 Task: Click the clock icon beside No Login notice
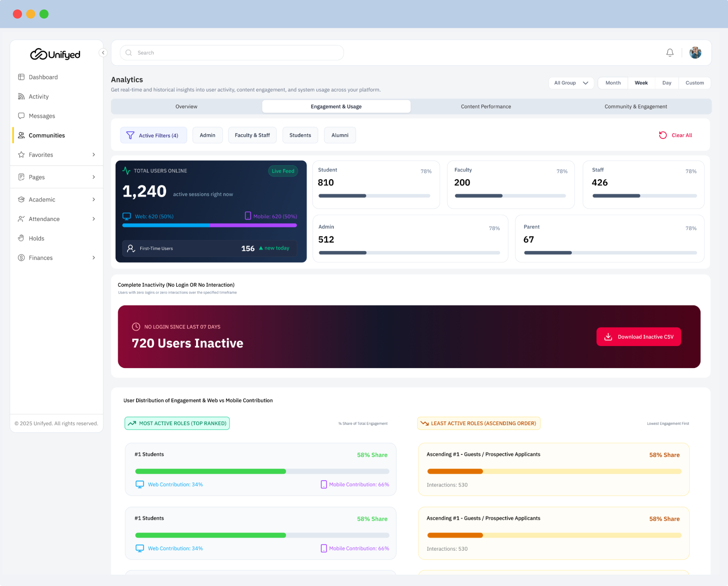tap(136, 327)
